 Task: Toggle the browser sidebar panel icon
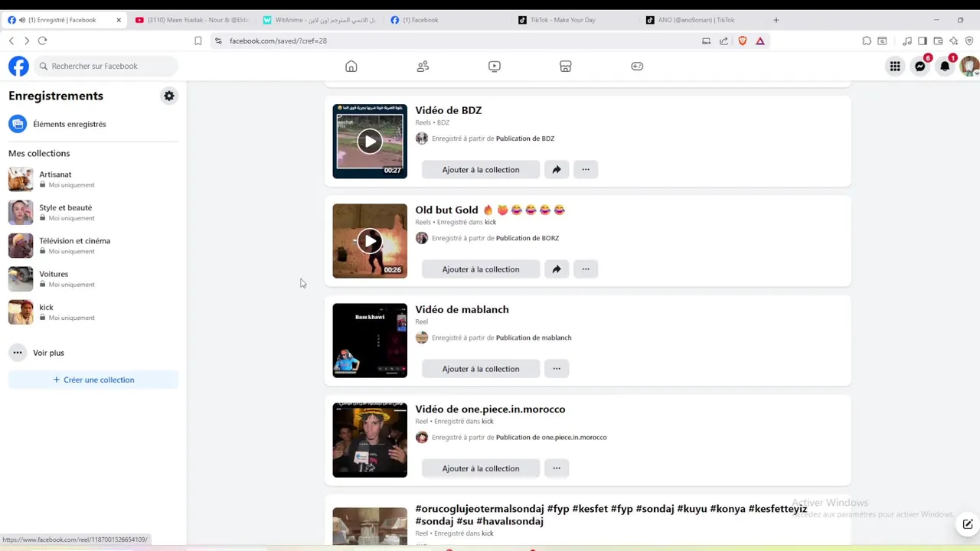(923, 41)
